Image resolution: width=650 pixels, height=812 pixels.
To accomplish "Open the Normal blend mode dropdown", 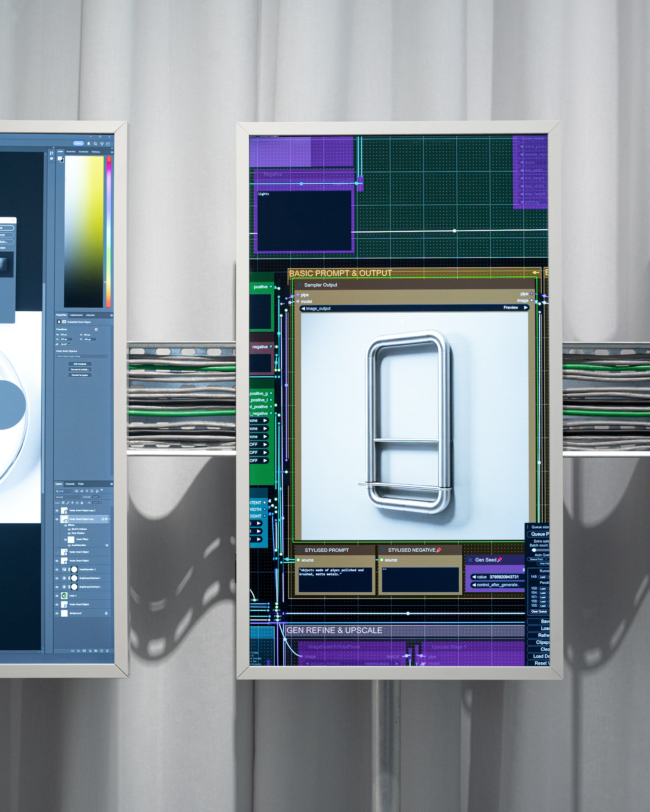I will coord(68,497).
